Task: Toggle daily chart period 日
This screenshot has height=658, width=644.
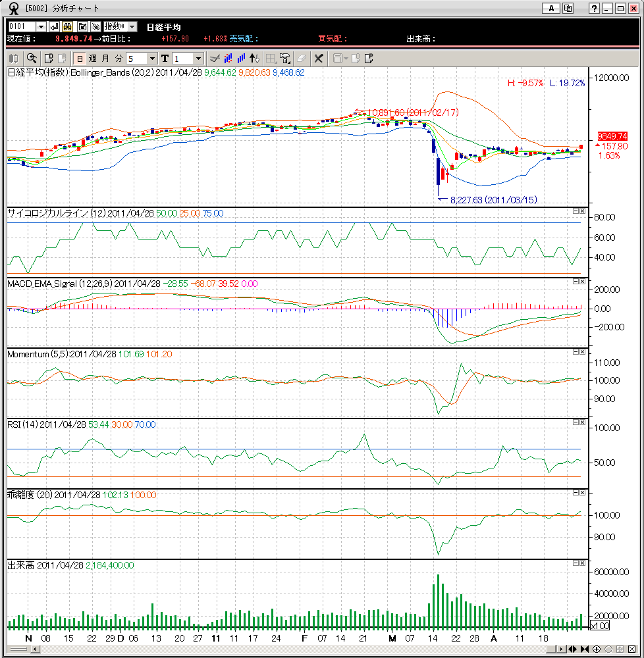Action: tap(80, 58)
